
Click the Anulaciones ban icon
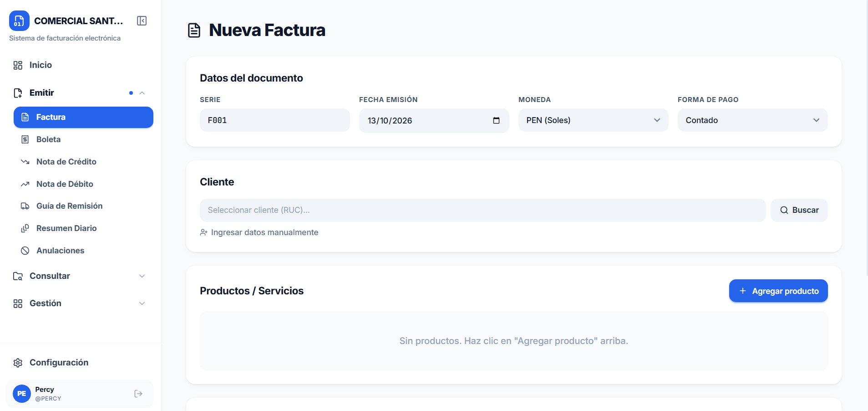coord(25,251)
